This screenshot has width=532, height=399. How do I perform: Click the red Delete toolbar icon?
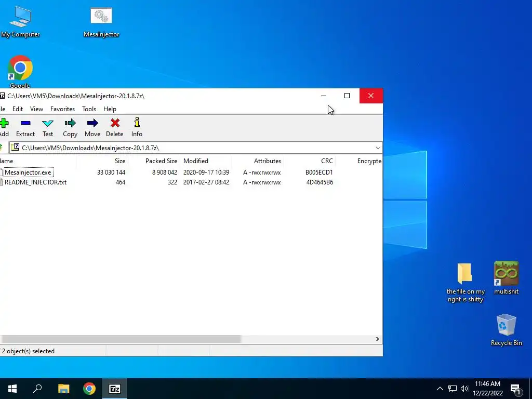coord(115,123)
